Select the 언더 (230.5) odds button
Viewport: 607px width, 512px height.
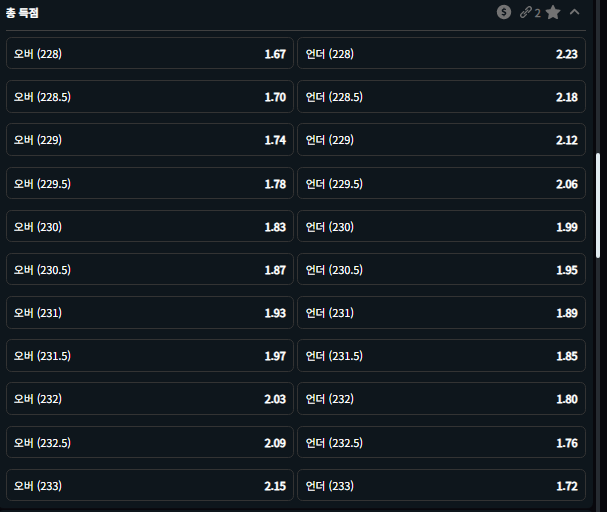click(x=441, y=270)
